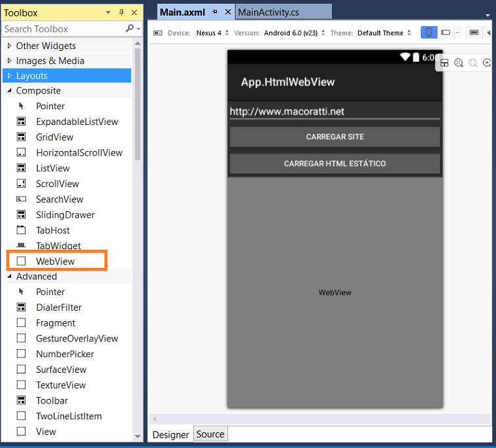Select the TextureView widget
Image resolution: width=496 pixels, height=448 pixels.
pyautogui.click(x=61, y=385)
